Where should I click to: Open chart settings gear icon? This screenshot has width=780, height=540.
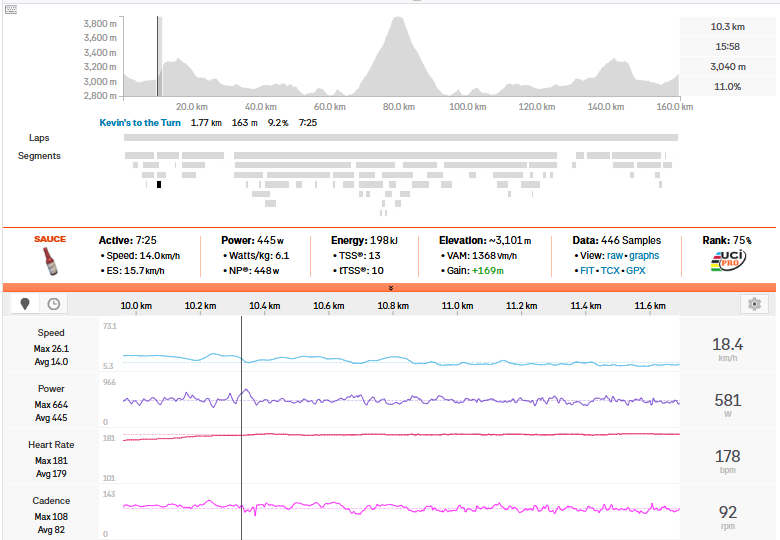pos(754,304)
